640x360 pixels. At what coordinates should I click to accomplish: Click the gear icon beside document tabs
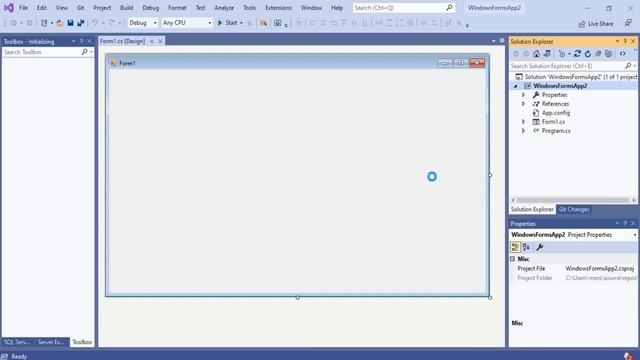(502, 41)
